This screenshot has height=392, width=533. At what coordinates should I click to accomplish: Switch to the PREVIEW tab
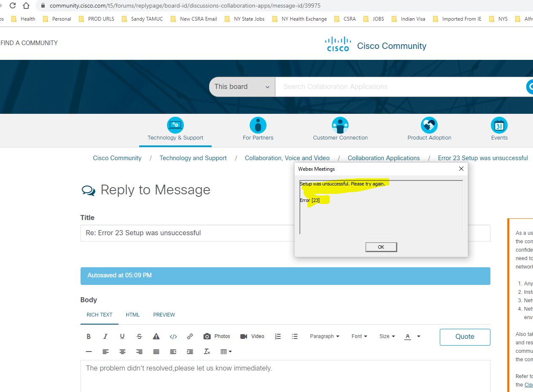(x=164, y=314)
